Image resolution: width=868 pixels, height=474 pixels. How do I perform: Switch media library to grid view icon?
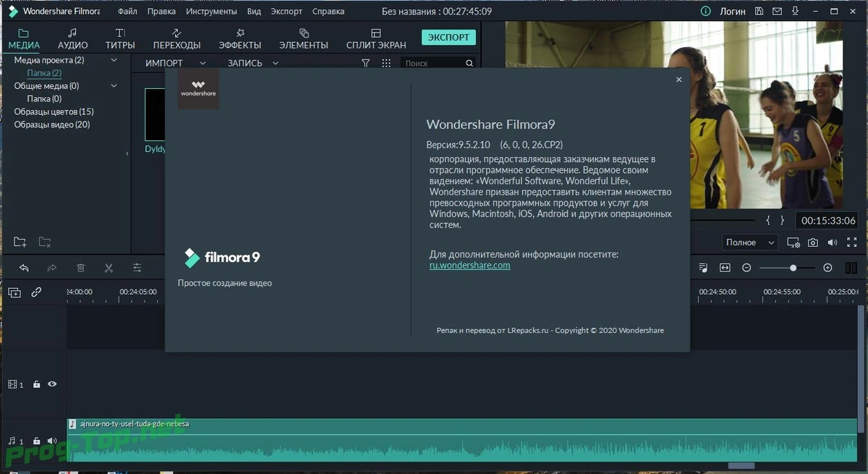click(x=386, y=63)
